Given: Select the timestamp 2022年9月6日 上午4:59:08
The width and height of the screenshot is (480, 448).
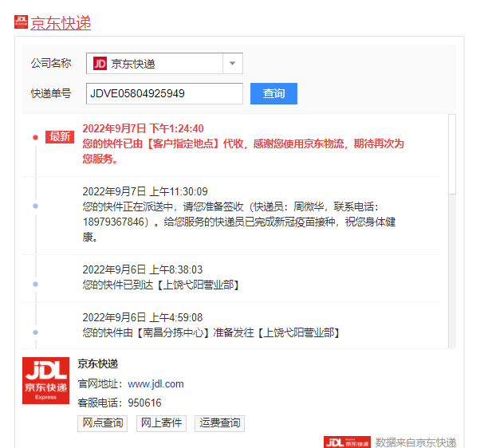Looking at the screenshot, I should pos(143,317).
